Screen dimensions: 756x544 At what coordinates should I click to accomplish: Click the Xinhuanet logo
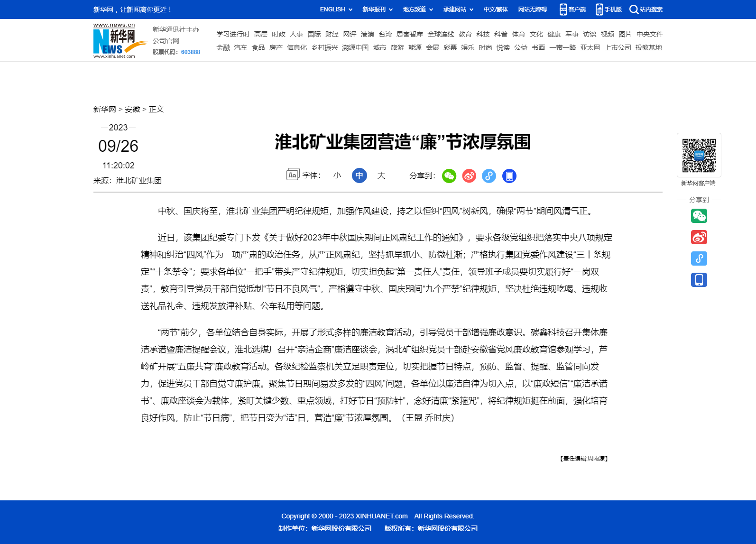pyautogui.click(x=120, y=41)
